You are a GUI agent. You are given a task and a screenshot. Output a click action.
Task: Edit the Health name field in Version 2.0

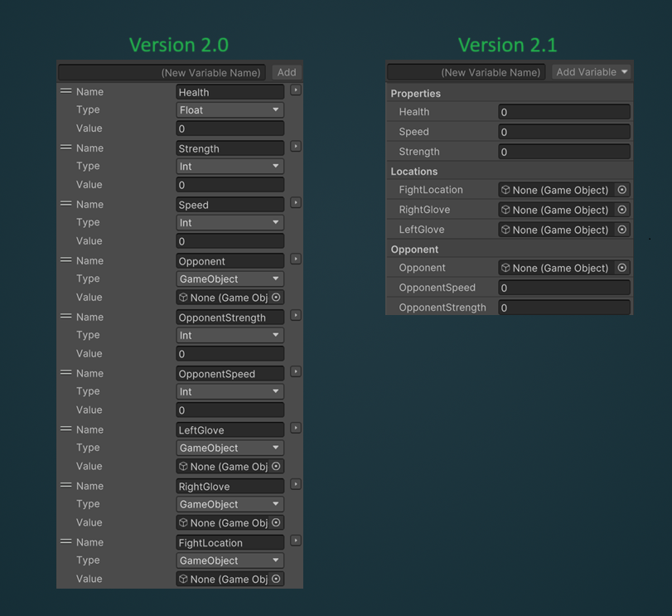[230, 92]
